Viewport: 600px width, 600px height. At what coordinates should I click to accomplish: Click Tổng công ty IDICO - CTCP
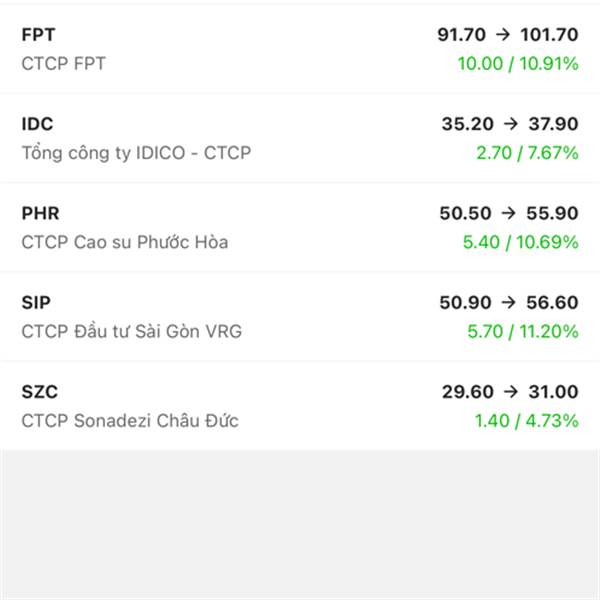tap(136, 153)
